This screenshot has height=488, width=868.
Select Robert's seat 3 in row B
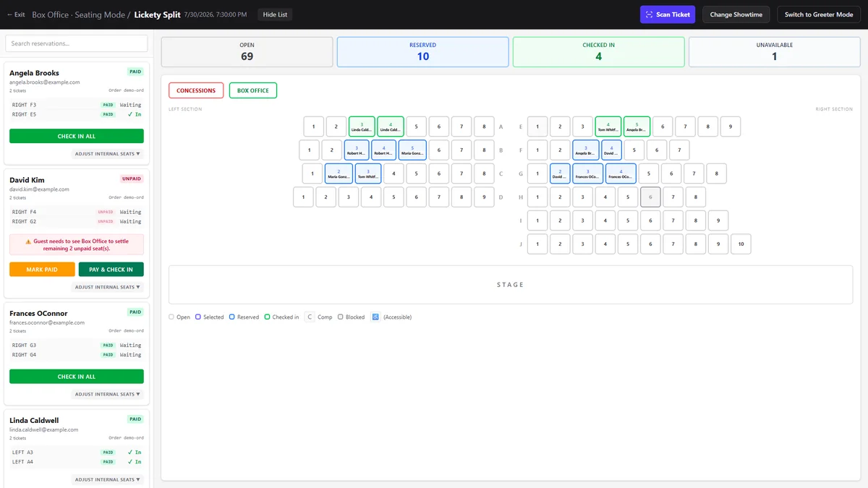[x=357, y=150]
